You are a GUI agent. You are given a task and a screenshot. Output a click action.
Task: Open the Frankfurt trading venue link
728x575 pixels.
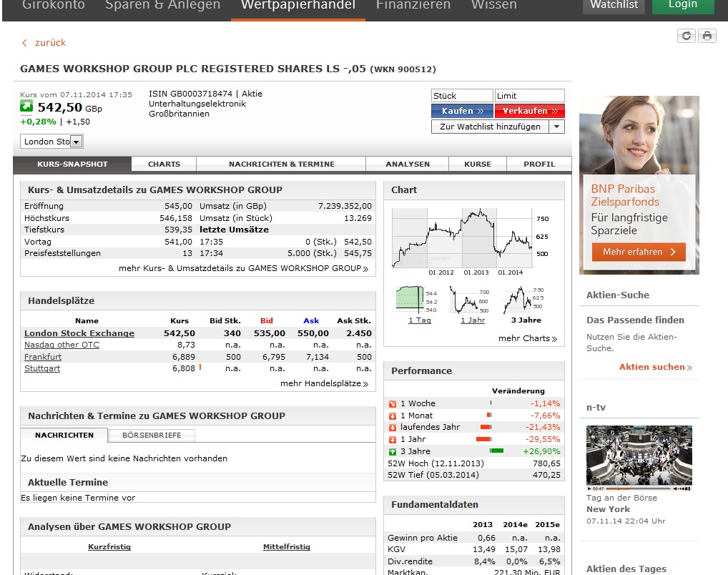coord(43,357)
